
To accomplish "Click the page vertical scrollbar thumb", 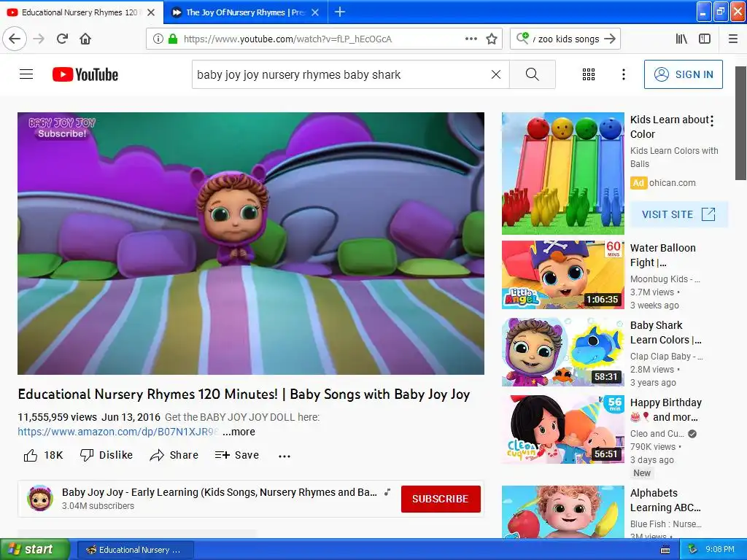I will 740,122.
